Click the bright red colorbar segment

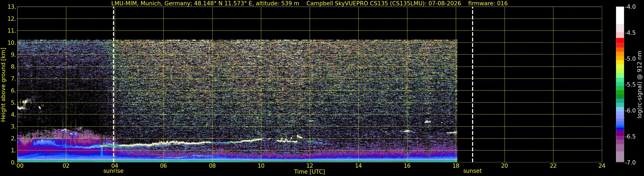click(620, 40)
